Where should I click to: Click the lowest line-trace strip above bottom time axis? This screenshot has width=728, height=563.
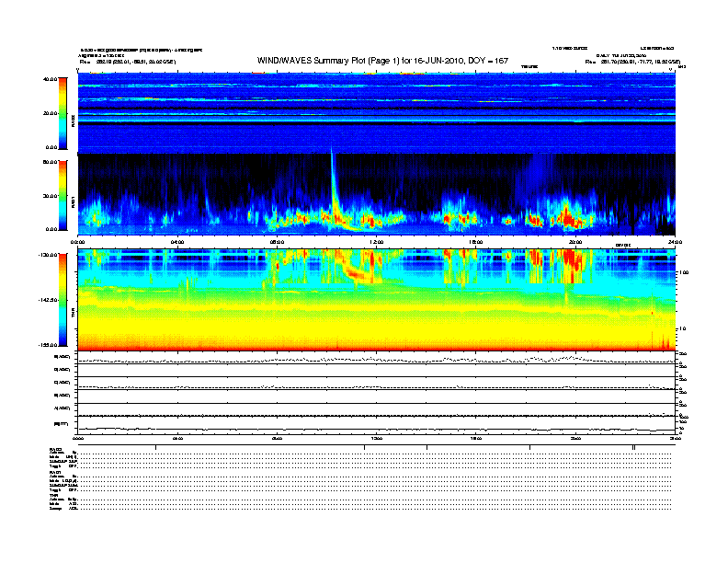pyautogui.click(x=377, y=425)
